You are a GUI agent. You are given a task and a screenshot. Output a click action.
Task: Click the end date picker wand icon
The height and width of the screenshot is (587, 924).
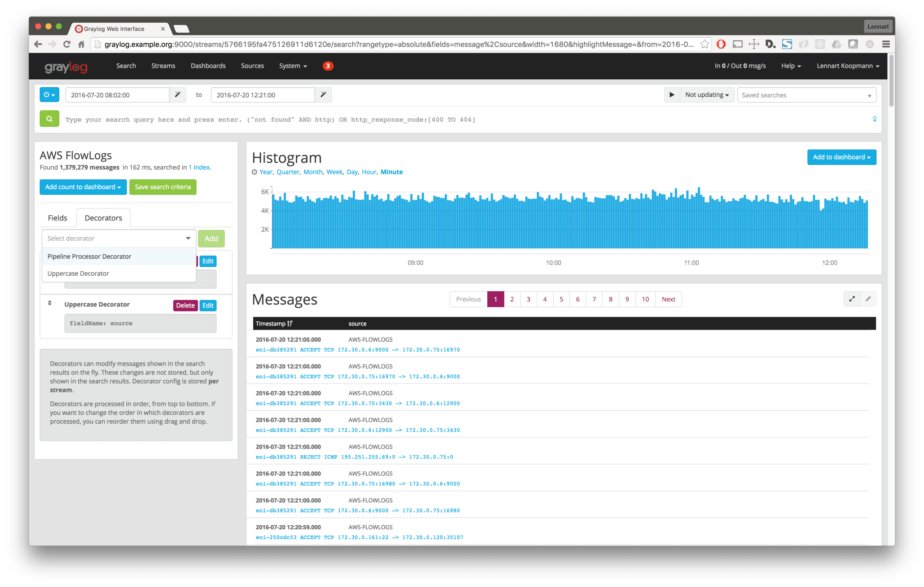(x=323, y=95)
